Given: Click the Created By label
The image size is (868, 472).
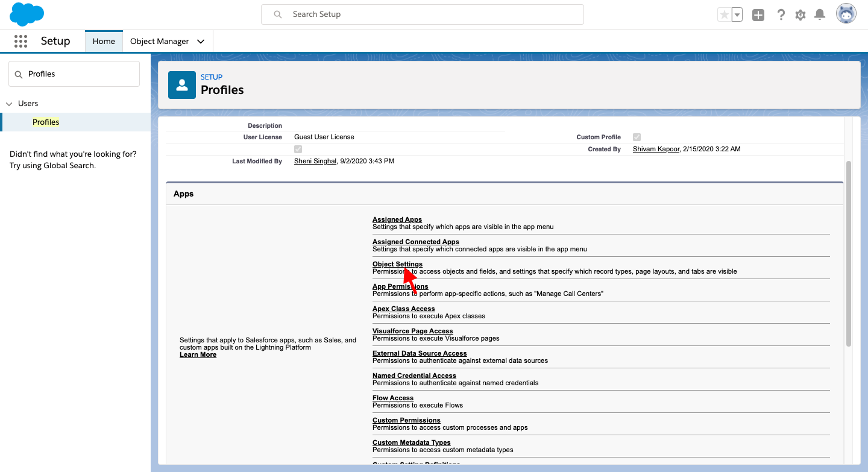Looking at the screenshot, I should click(605, 149).
